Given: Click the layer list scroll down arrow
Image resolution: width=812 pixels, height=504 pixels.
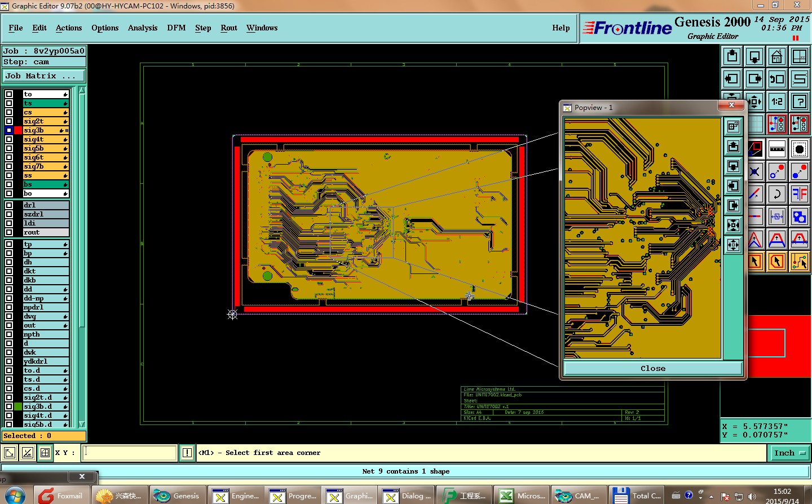Looking at the screenshot, I should 82,424.
